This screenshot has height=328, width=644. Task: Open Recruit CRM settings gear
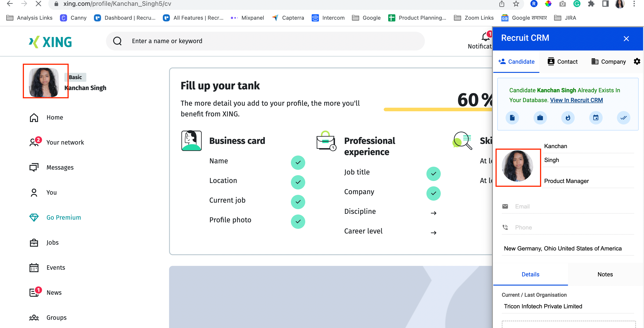click(x=637, y=61)
